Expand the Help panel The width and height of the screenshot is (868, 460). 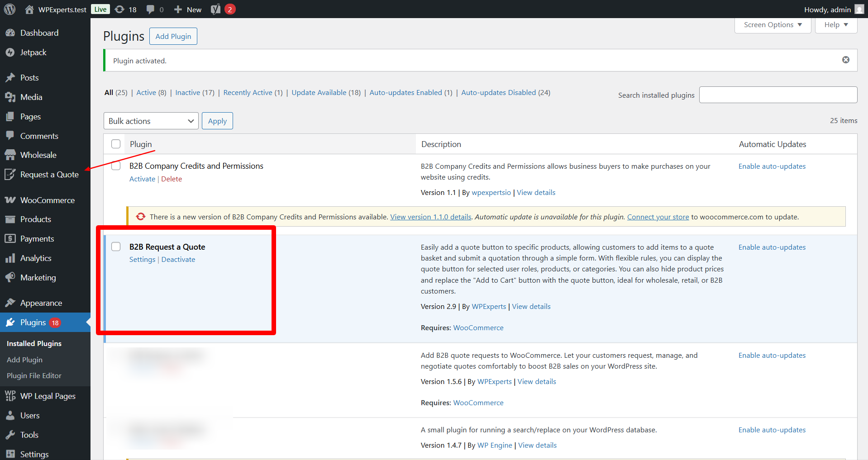[835, 24]
